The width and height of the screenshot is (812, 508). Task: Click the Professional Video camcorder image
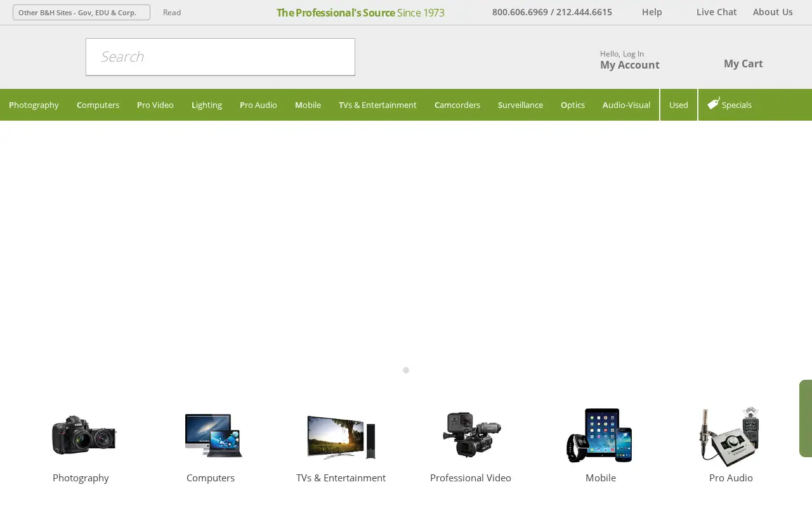[471, 434]
